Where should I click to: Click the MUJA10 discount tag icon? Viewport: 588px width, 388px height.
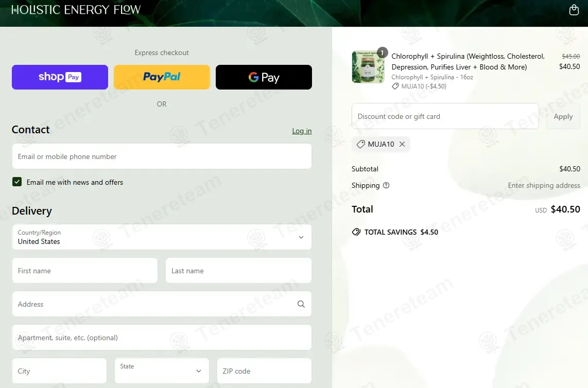point(360,144)
